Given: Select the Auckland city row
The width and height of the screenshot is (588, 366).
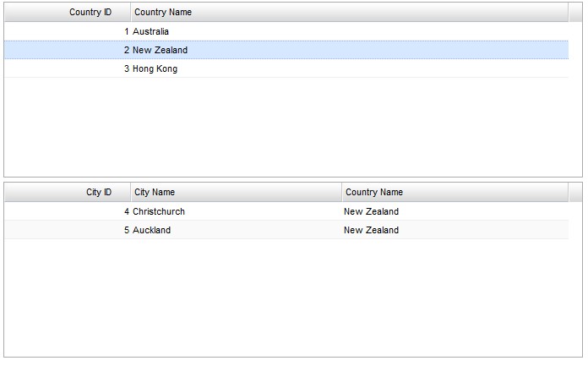Looking at the screenshot, I should [x=152, y=231].
